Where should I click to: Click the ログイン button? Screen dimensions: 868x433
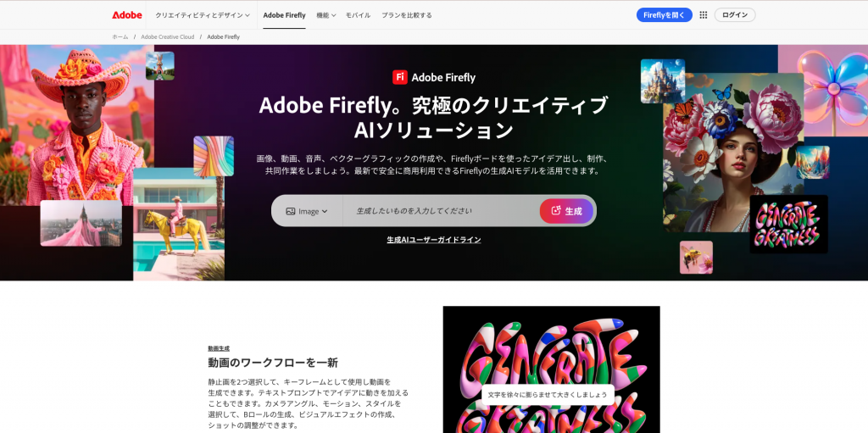tap(735, 15)
